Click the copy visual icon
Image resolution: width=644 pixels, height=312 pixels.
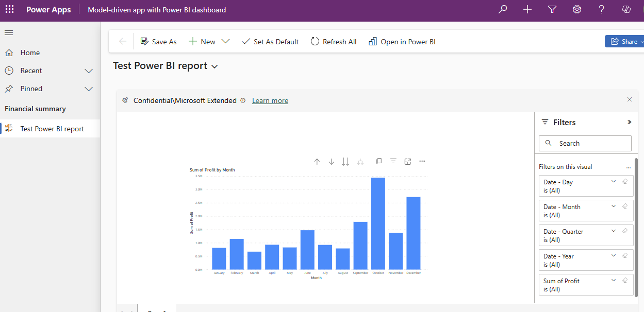(x=379, y=161)
